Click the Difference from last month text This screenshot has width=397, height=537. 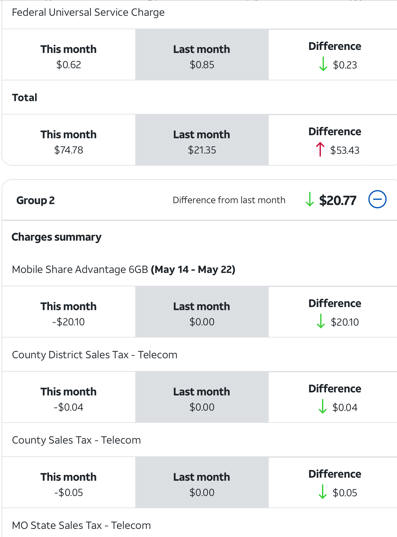(229, 200)
